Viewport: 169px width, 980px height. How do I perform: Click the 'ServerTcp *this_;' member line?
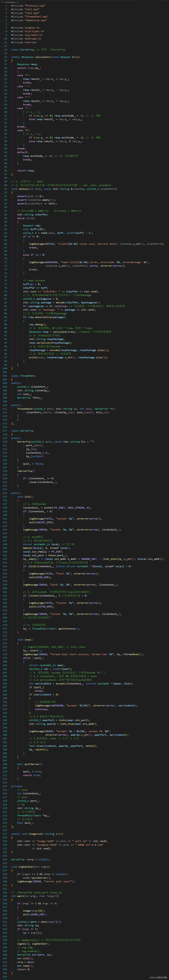[x=30, y=398]
